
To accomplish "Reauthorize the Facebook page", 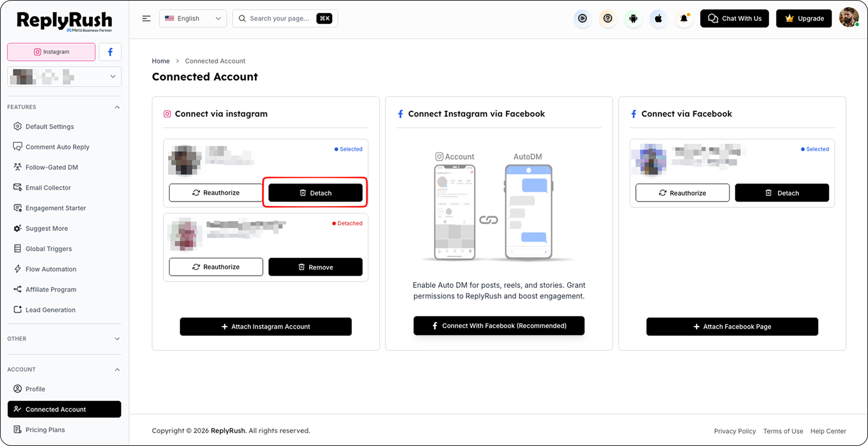I will click(682, 193).
